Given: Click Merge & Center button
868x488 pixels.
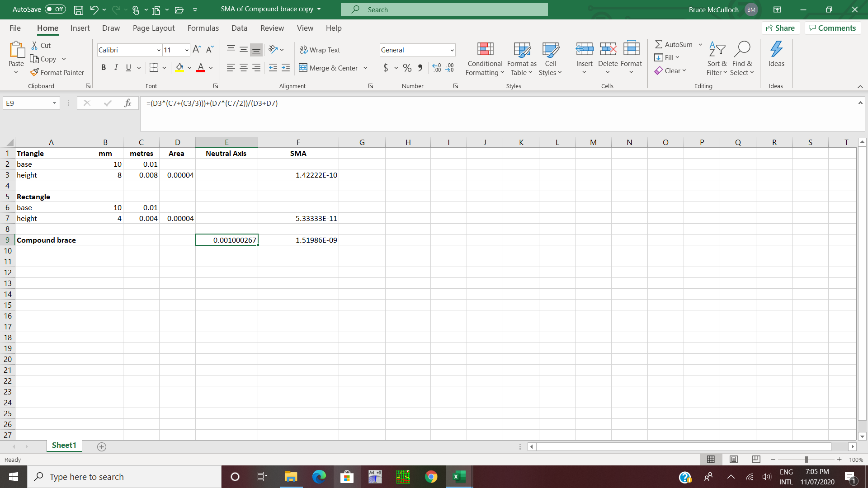Looking at the screenshot, I should click(329, 68).
